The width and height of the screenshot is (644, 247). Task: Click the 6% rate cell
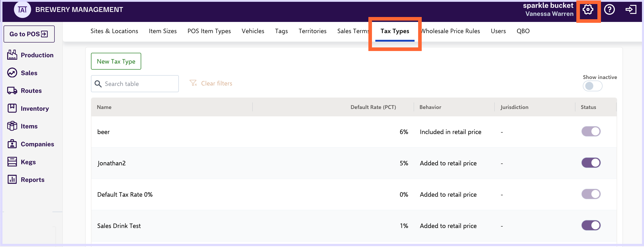(x=404, y=132)
